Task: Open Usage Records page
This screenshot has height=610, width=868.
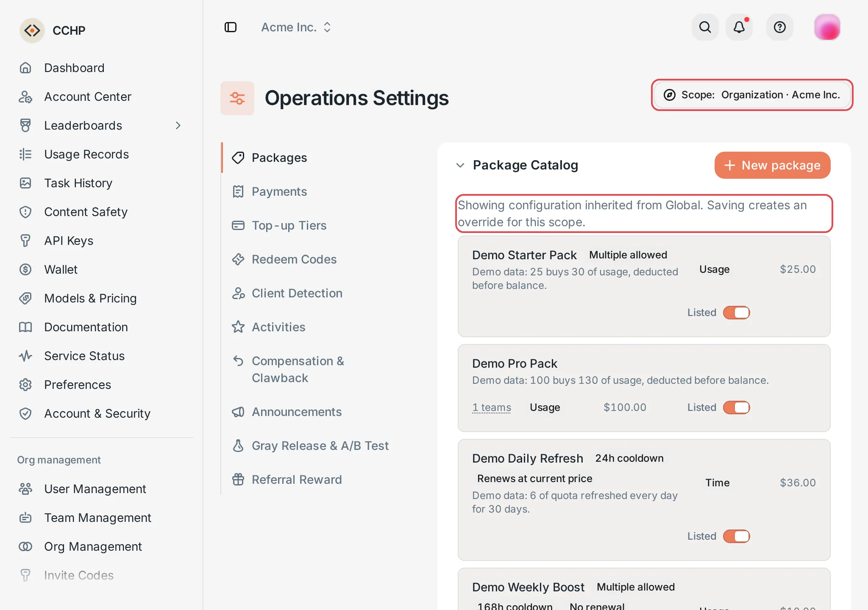Action: click(102, 154)
